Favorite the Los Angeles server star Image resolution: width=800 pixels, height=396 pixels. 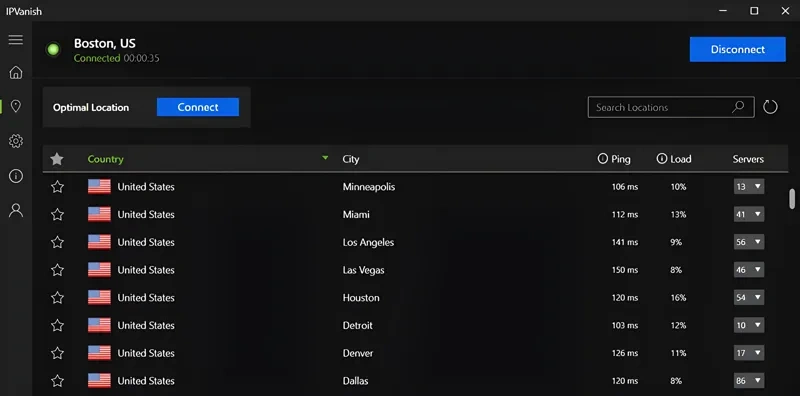pyautogui.click(x=57, y=242)
